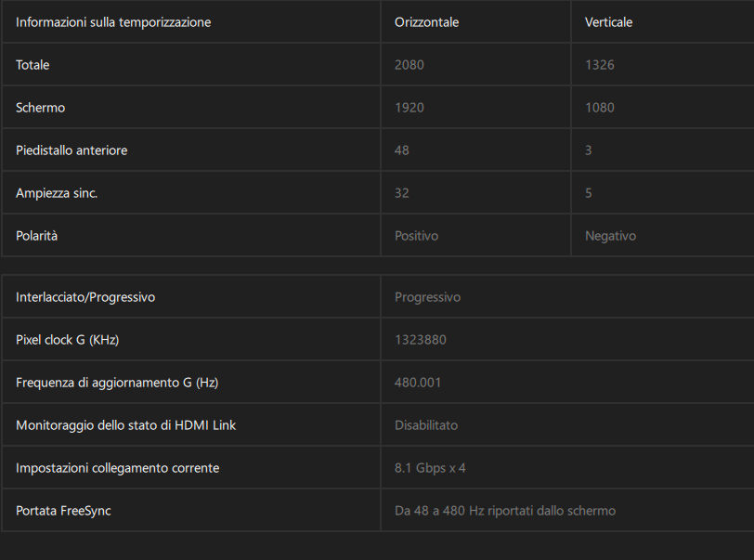Select the Verticale column header
The height and width of the screenshot is (560, 754).
pos(609,22)
